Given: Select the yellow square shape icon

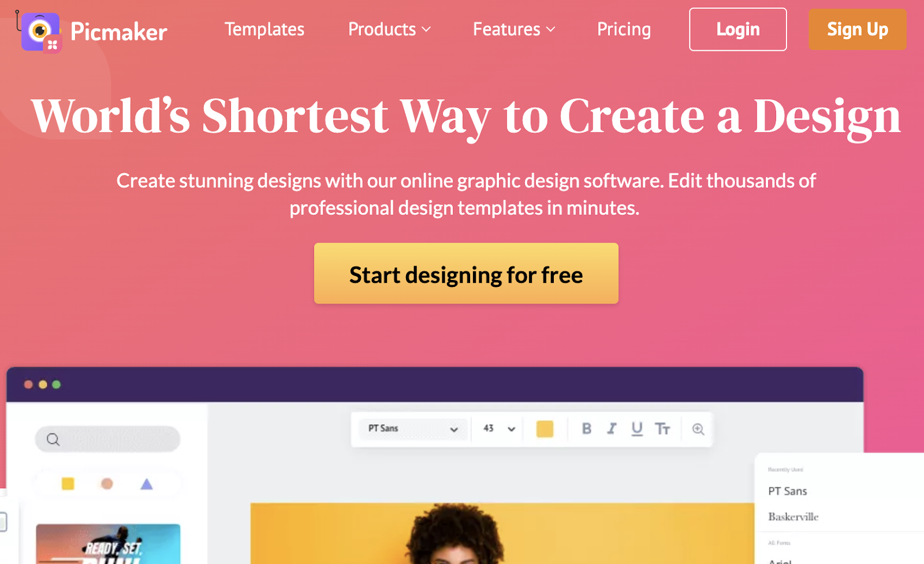Looking at the screenshot, I should (x=68, y=484).
